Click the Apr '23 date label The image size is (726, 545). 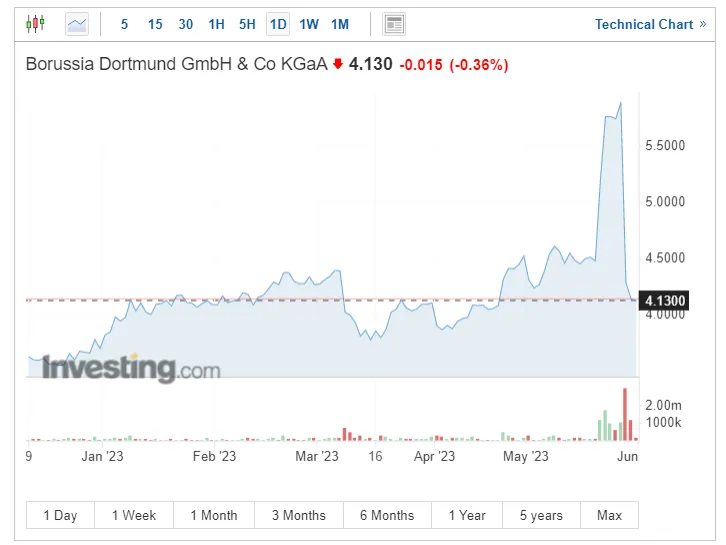[434, 456]
